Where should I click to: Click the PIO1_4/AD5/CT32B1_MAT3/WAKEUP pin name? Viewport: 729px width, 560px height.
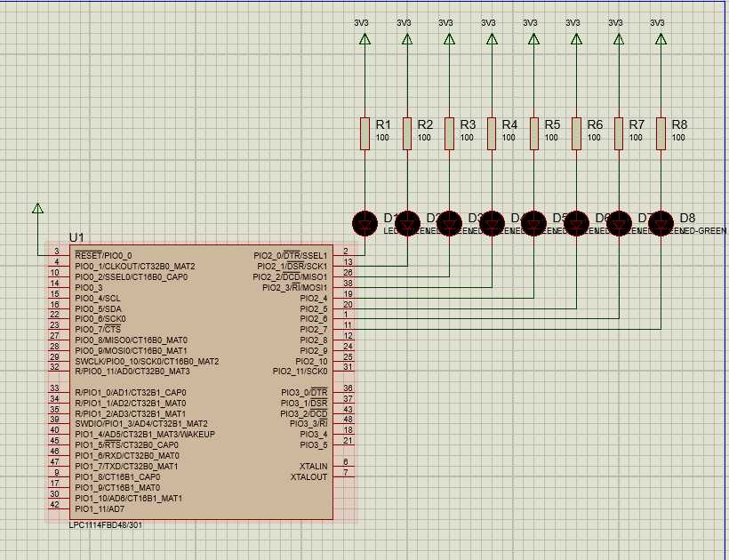click(145, 435)
